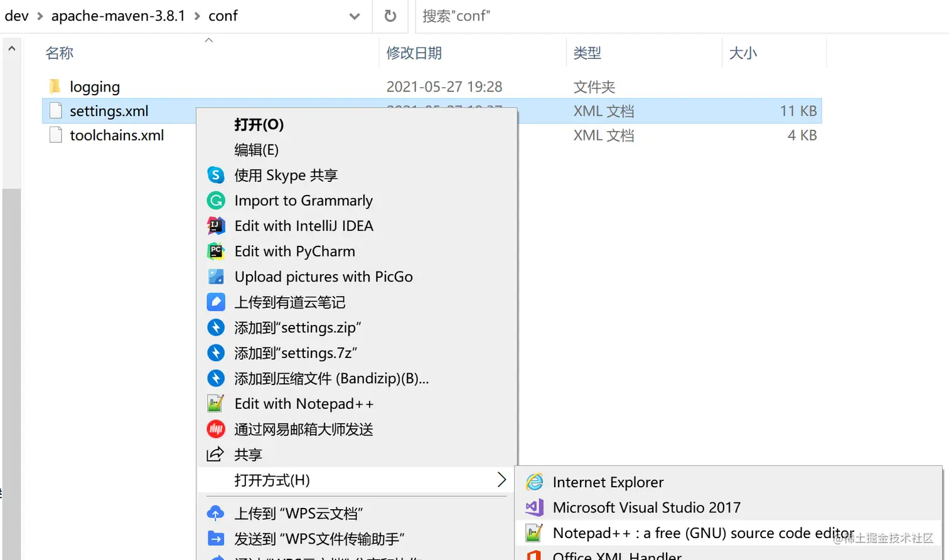Click the toolchains.xml file icon
This screenshot has height=560, width=949.
[x=56, y=135]
